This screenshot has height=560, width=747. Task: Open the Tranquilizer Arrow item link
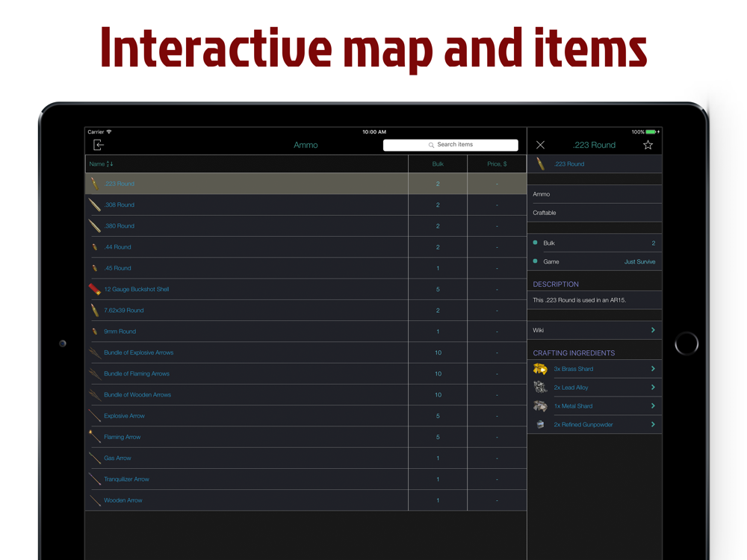(x=126, y=479)
